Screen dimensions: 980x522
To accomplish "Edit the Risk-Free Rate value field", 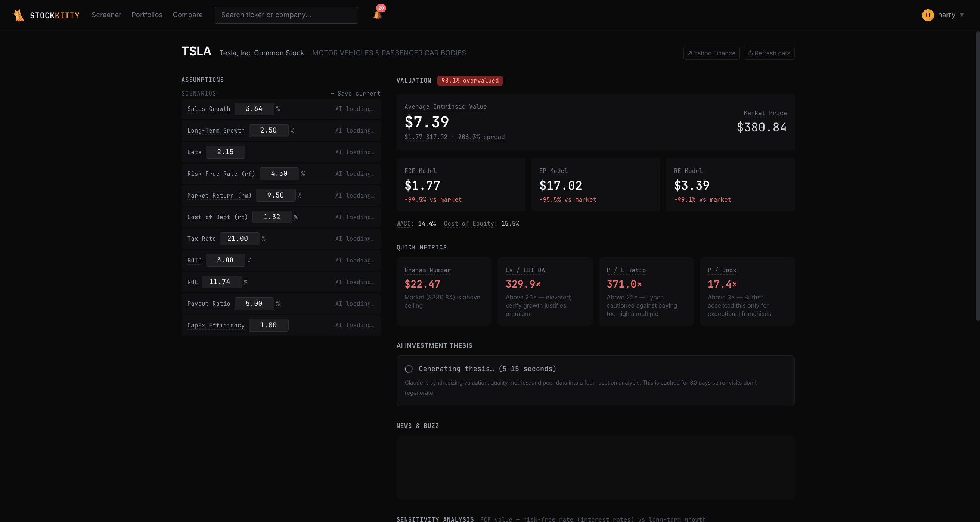I will click(x=279, y=174).
